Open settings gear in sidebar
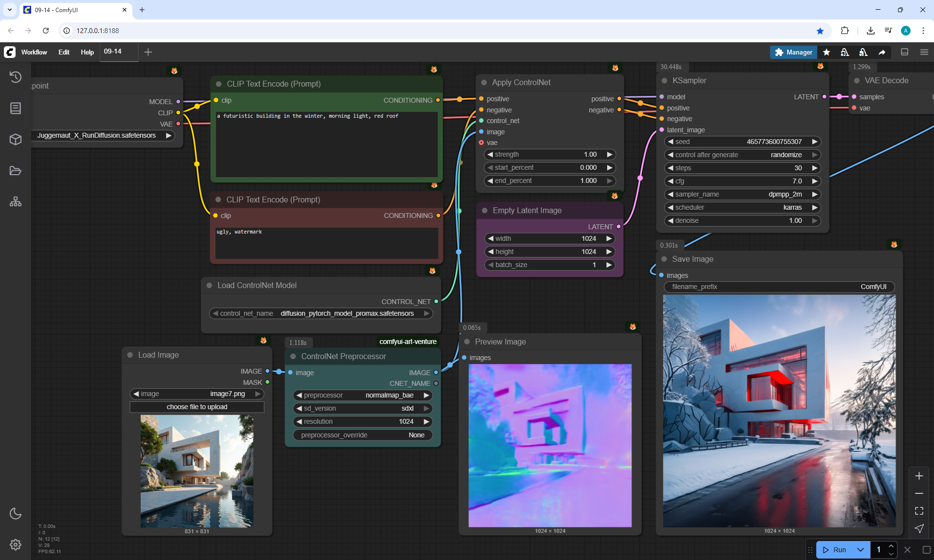Viewport: 934px width, 560px height. [x=16, y=544]
